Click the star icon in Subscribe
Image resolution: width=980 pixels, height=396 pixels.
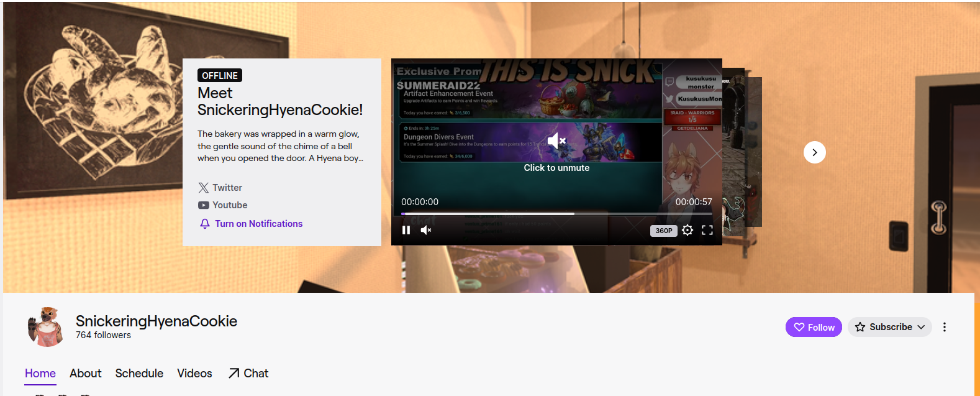[860, 327]
